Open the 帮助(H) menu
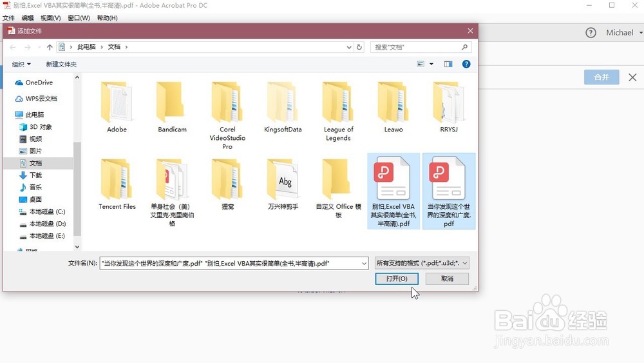644x363 pixels. (107, 18)
